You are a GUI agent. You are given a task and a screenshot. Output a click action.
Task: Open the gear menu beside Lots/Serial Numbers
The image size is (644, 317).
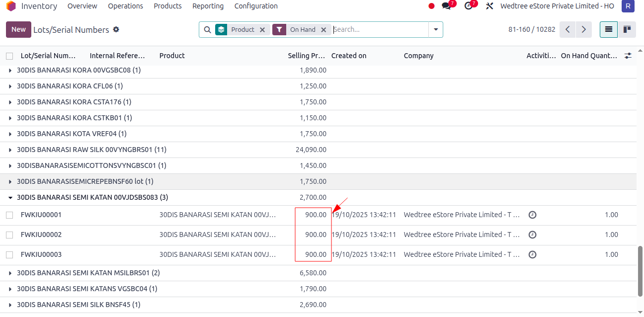(116, 29)
